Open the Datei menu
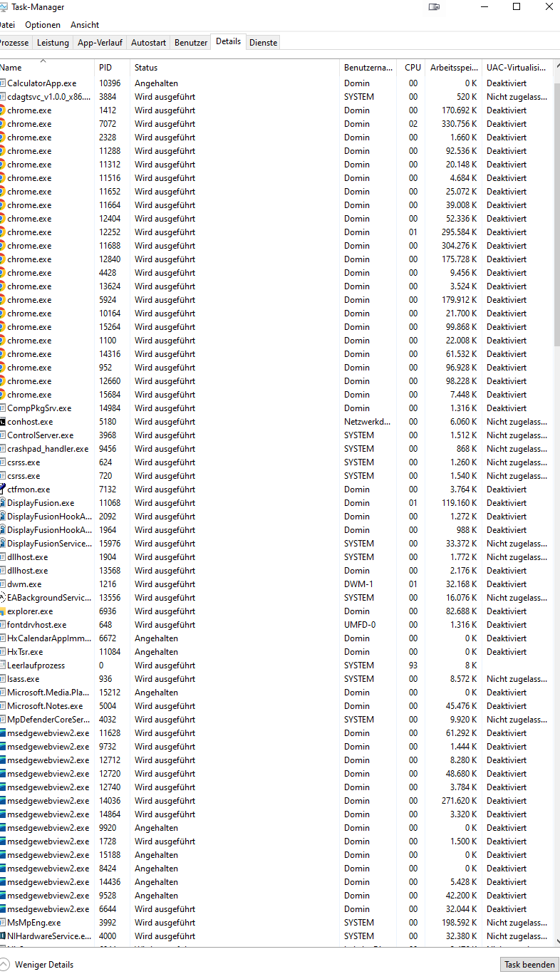The width and height of the screenshot is (560, 979). [x=7, y=25]
